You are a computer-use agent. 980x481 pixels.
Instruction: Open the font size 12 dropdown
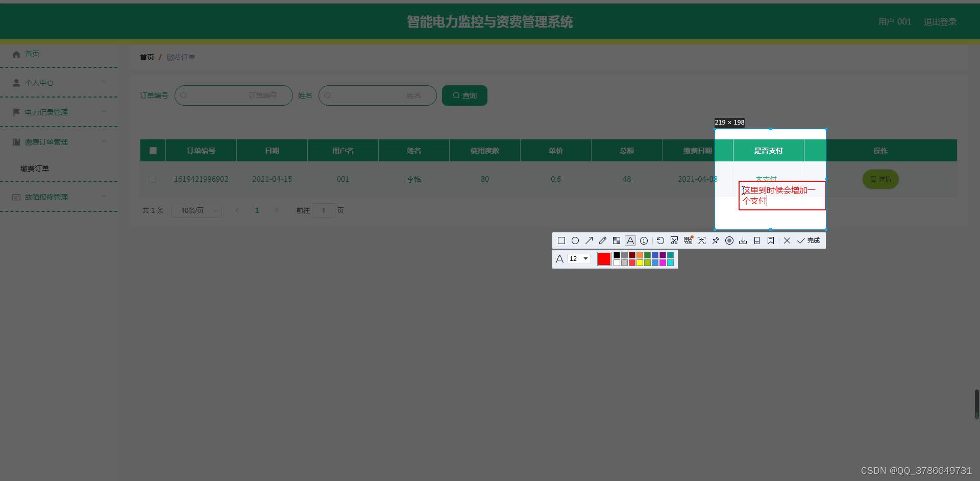coord(579,259)
